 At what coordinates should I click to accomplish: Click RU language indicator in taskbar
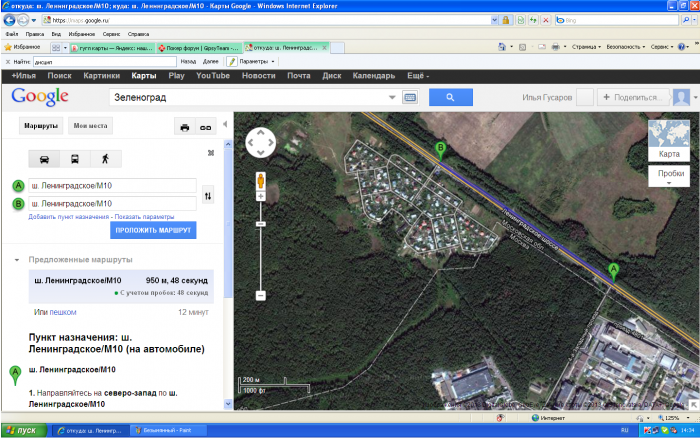(624, 430)
